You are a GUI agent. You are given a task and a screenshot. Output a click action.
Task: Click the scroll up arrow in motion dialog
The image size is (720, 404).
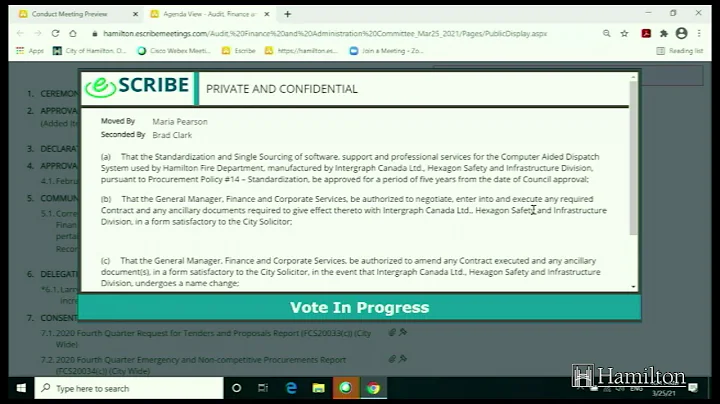tap(634, 78)
